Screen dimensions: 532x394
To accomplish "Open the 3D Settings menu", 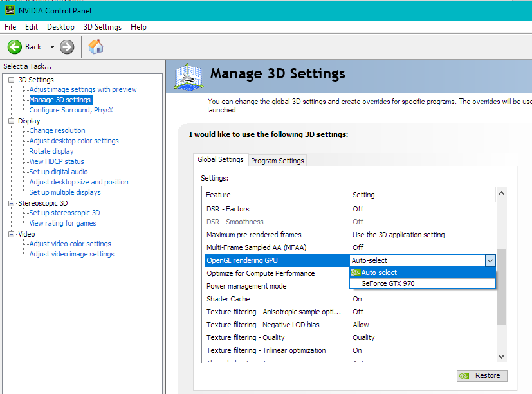I will point(102,27).
